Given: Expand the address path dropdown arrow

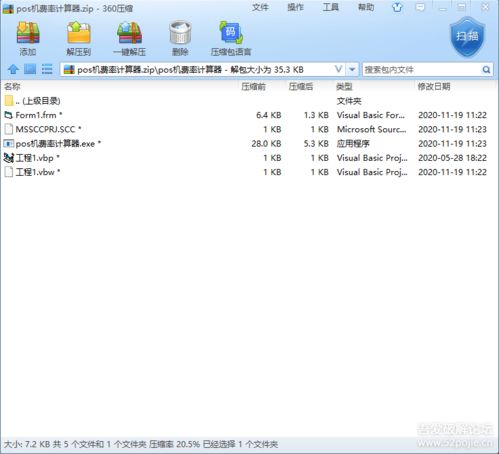Looking at the screenshot, I should pyautogui.click(x=352, y=70).
